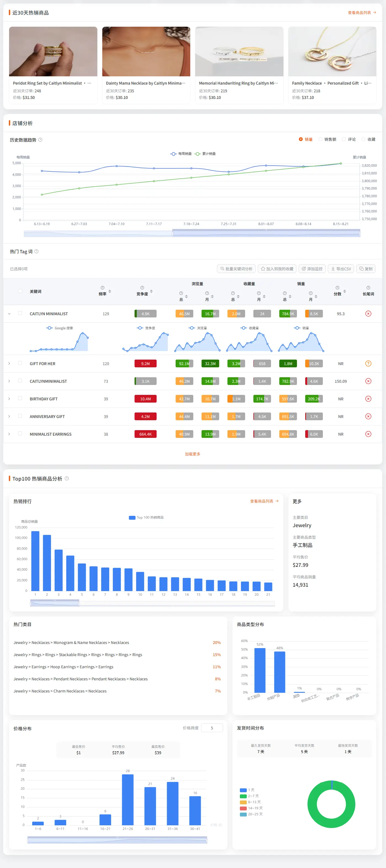Screen dimensions: 386x868
Task: Click orange question icon in GIFT FOR HER row
Action: (368, 363)
